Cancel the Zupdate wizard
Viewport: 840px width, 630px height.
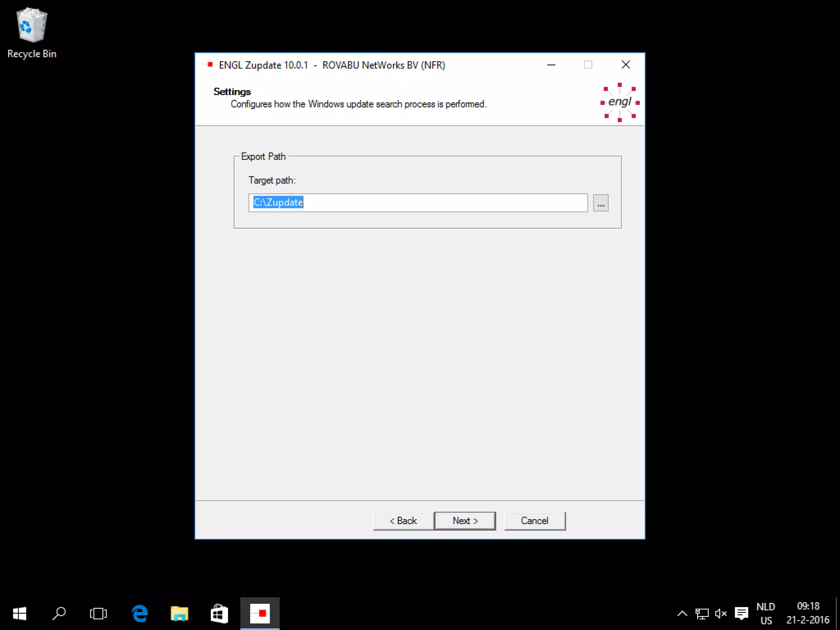point(535,521)
